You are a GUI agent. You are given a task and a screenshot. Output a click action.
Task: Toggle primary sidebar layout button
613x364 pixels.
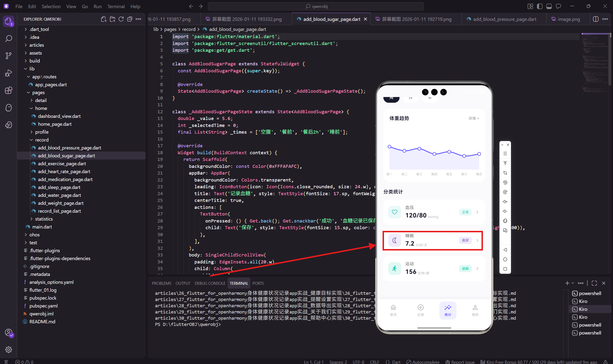point(539,6)
